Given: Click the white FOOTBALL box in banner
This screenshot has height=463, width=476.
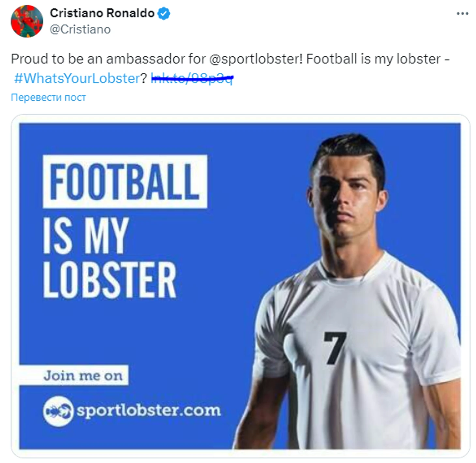Looking at the screenshot, I should (125, 181).
